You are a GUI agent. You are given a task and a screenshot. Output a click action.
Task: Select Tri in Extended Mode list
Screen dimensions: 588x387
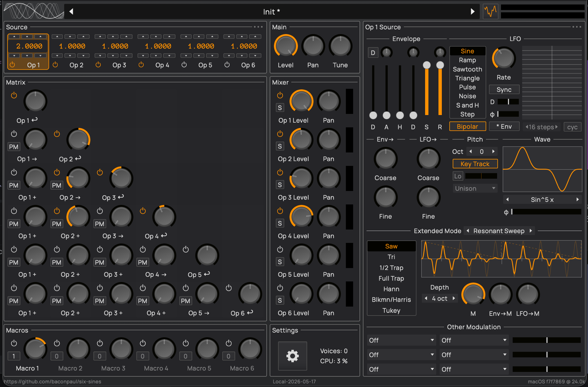pos(391,257)
